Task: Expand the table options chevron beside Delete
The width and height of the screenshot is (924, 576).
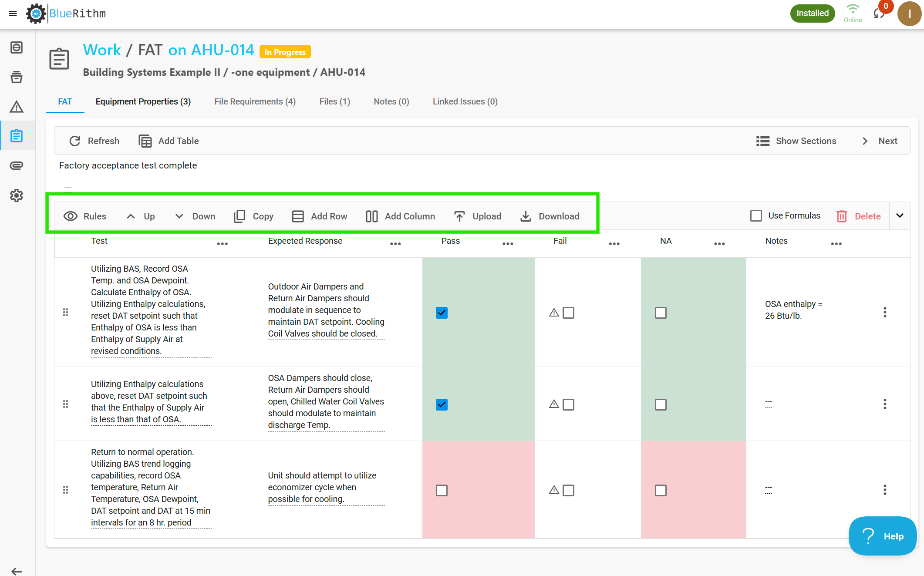Action: 900,216
